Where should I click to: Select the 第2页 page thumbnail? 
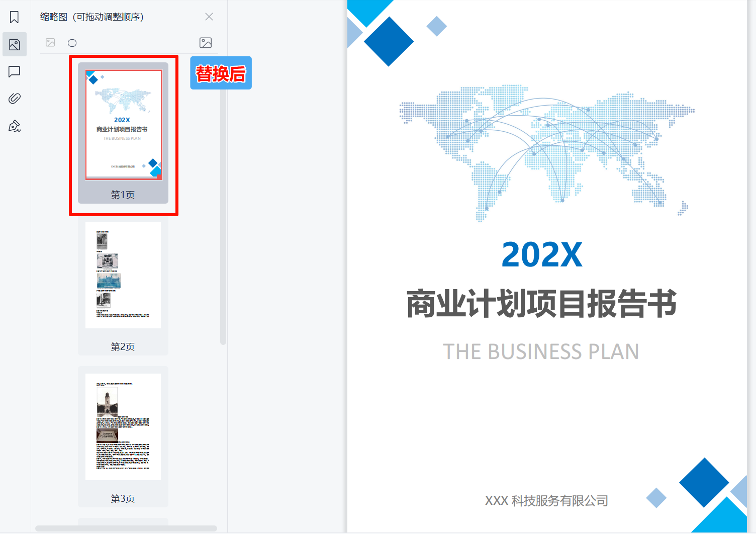(123, 275)
